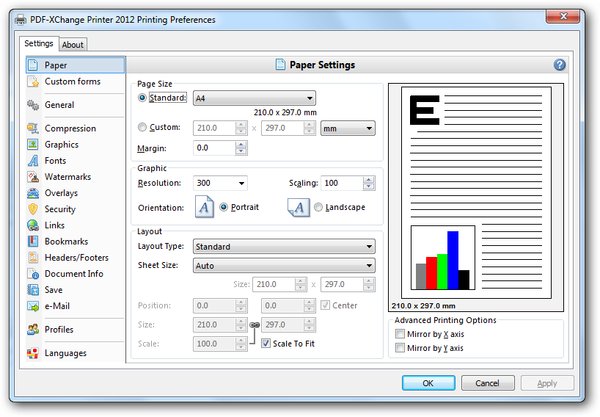Image resolution: width=600 pixels, height=417 pixels.
Task: Open the Compression settings icon
Action: (33, 128)
